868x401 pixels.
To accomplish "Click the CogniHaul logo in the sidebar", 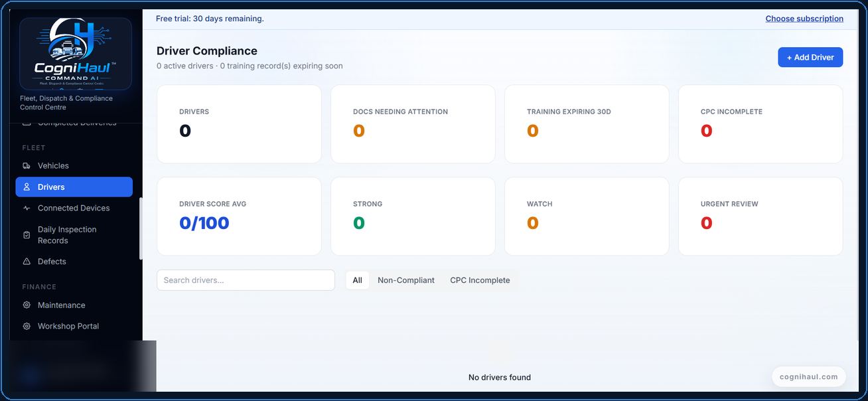I will point(76,54).
